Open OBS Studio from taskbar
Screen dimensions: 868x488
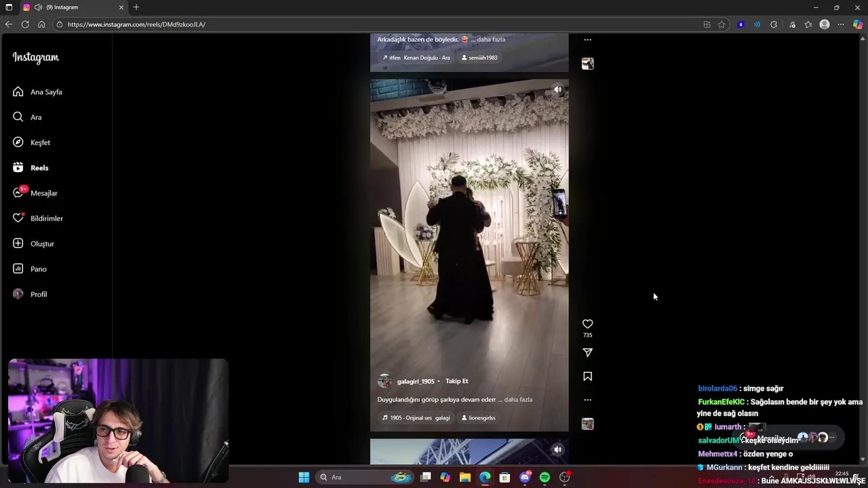tap(565, 477)
